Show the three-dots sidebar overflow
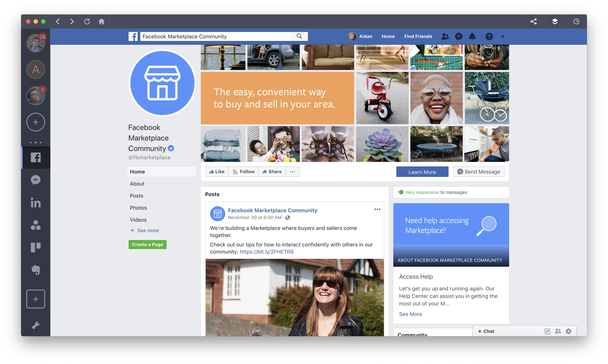 36,143
